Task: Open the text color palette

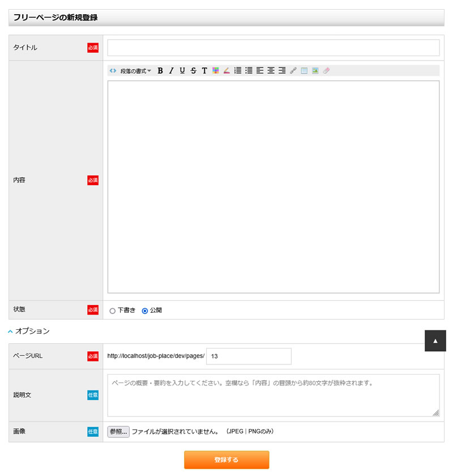Action: [216, 71]
